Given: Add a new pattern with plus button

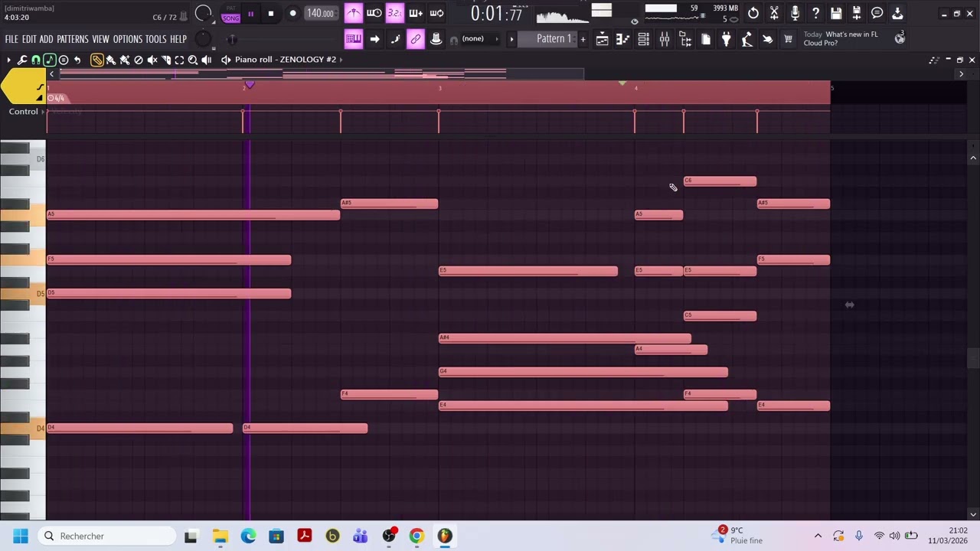Looking at the screenshot, I should click(x=583, y=39).
